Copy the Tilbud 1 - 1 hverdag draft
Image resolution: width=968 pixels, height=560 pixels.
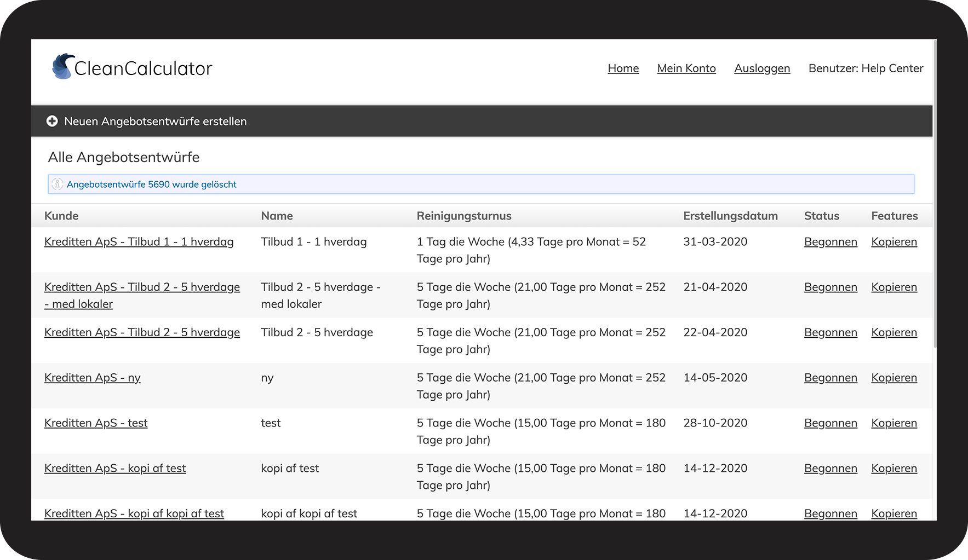[893, 242]
